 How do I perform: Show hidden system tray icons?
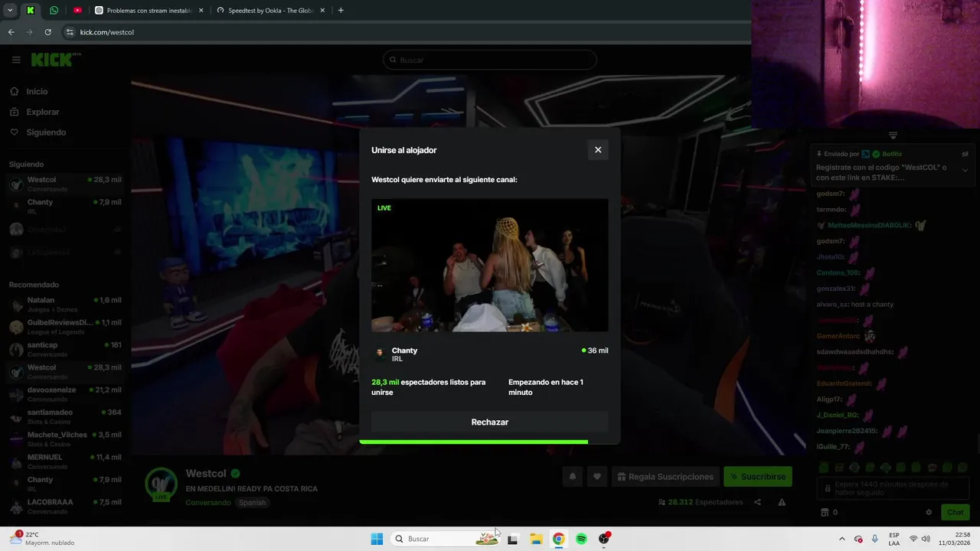(841, 539)
